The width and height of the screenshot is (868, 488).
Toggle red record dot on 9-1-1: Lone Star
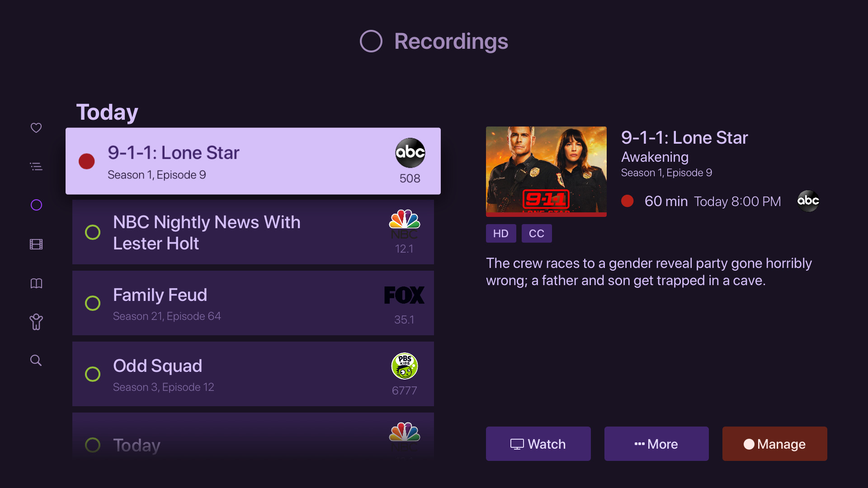click(x=86, y=161)
